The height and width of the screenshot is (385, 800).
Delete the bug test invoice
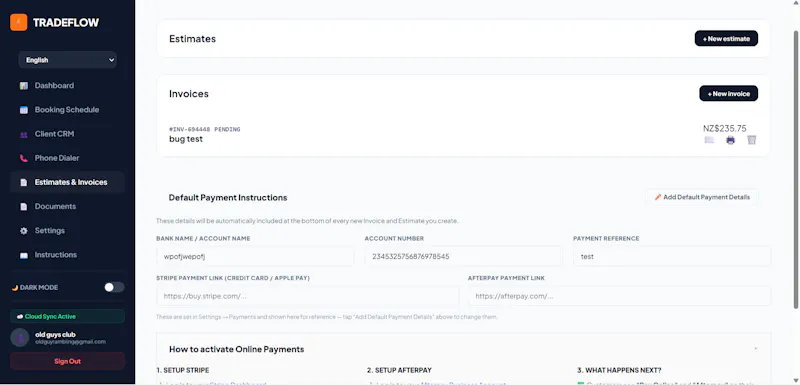click(x=752, y=140)
